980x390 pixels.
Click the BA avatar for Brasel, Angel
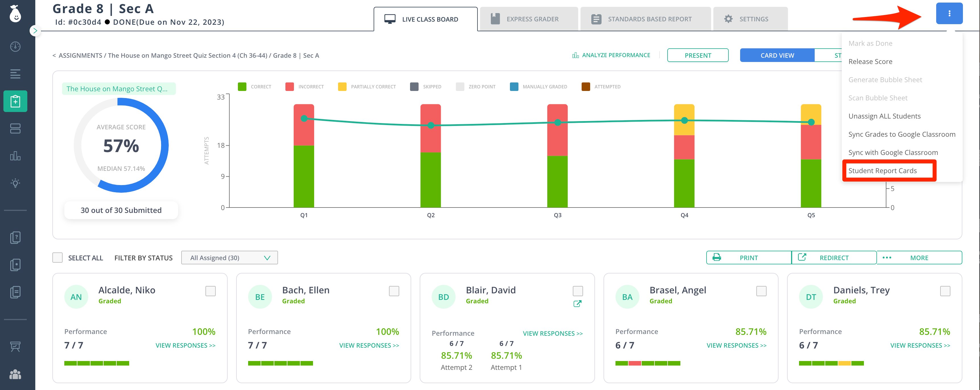(627, 297)
